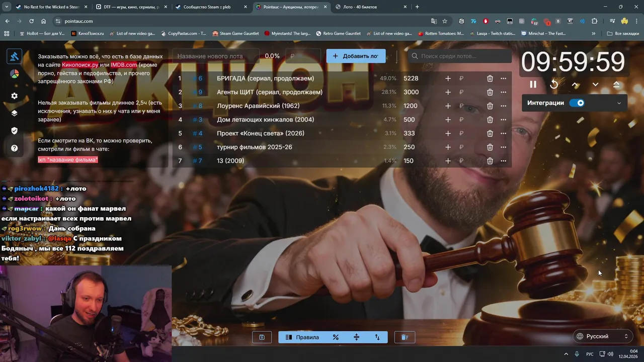Switch to the DTF browser tab
The height and width of the screenshot is (362, 644).
131,7
